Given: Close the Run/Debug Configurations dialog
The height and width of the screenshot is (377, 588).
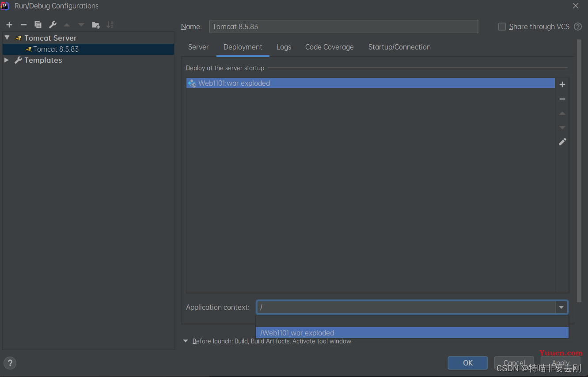Looking at the screenshot, I should click(576, 6).
